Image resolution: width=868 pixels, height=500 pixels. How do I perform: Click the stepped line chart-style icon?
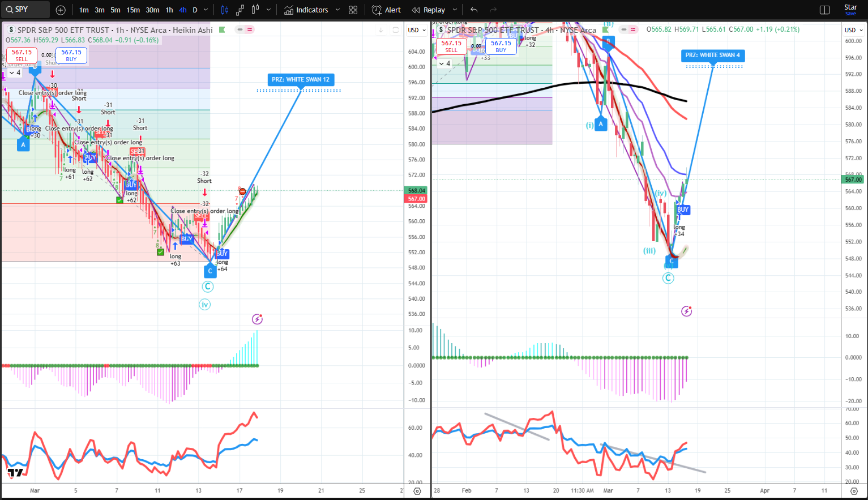tap(240, 10)
